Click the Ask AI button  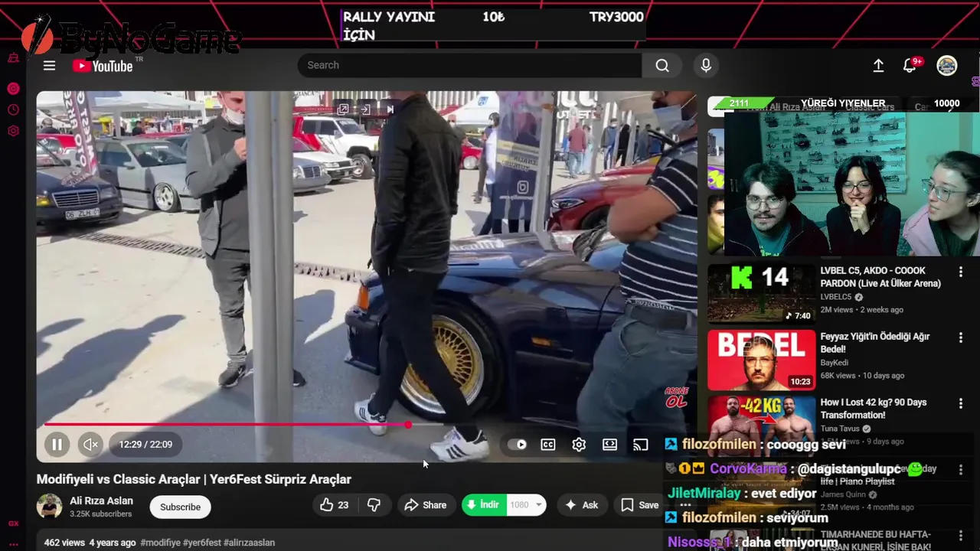tap(581, 505)
